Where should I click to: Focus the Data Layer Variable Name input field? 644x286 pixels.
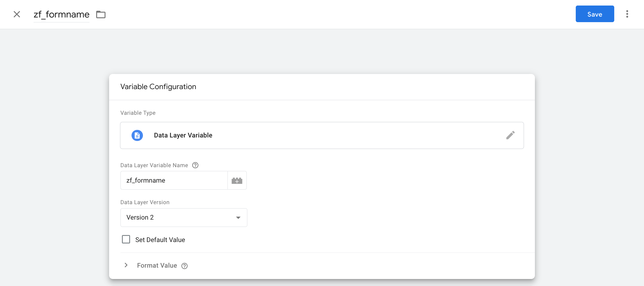click(x=174, y=181)
